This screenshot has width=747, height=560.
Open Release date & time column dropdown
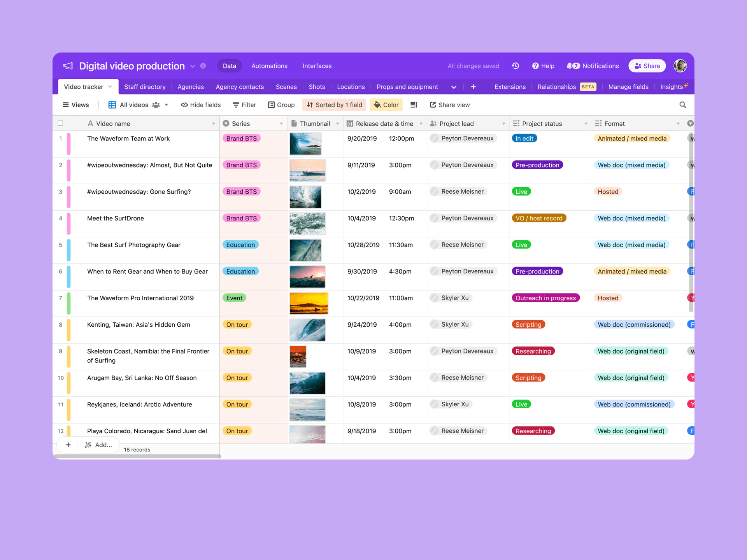tap(421, 124)
